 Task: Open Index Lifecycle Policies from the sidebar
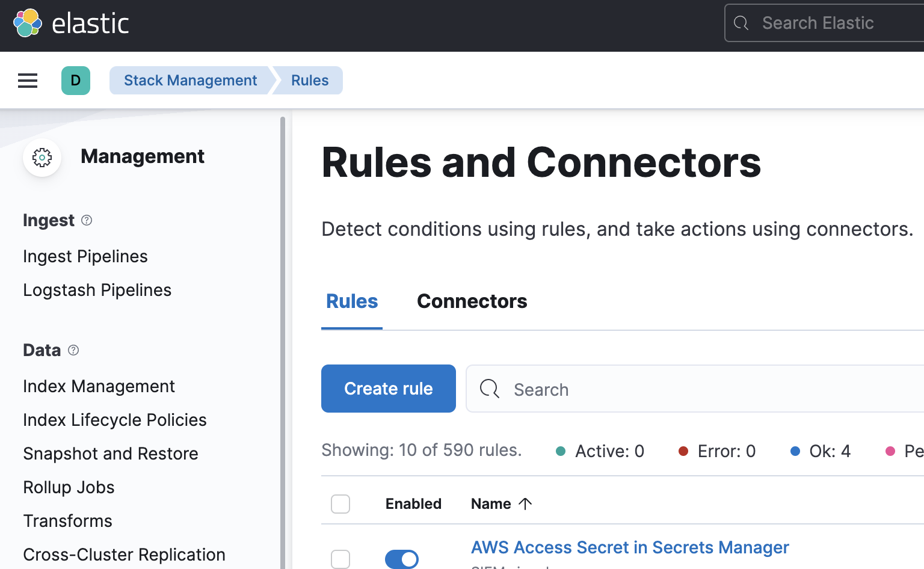[x=114, y=420]
